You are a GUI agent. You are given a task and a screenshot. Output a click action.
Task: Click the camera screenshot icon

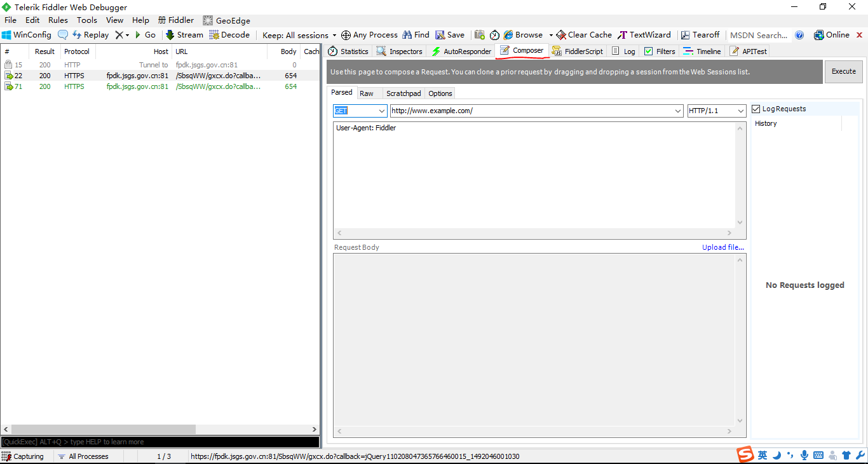click(480, 35)
